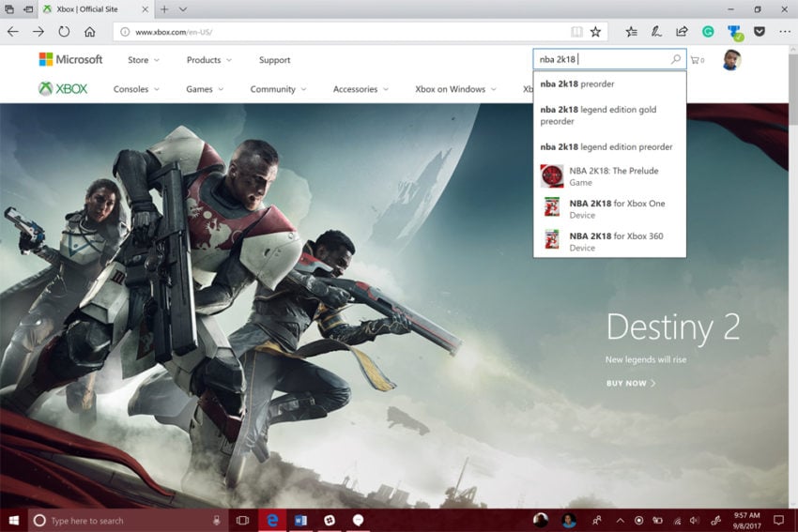Open a new tab with plus icon

[x=164, y=9]
